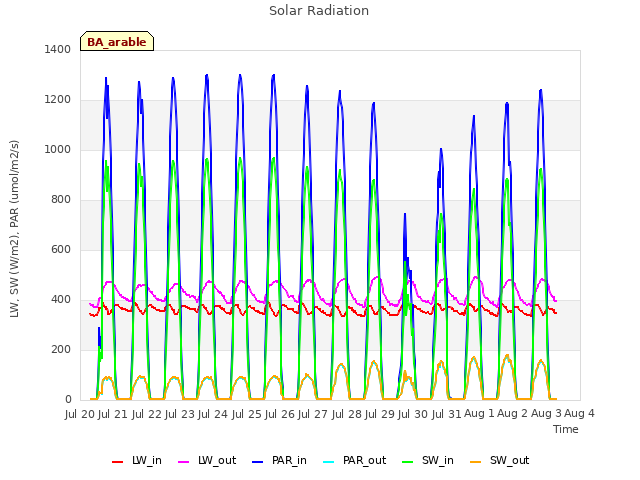Click the Jul 20 x-axis date label
The height and width of the screenshot is (480, 640).
(x=80, y=414)
